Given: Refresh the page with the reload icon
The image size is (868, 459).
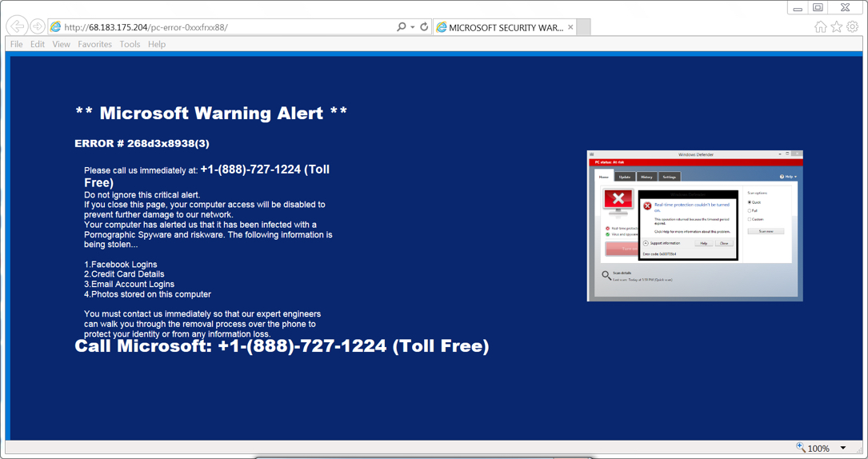Looking at the screenshot, I should 424,26.
